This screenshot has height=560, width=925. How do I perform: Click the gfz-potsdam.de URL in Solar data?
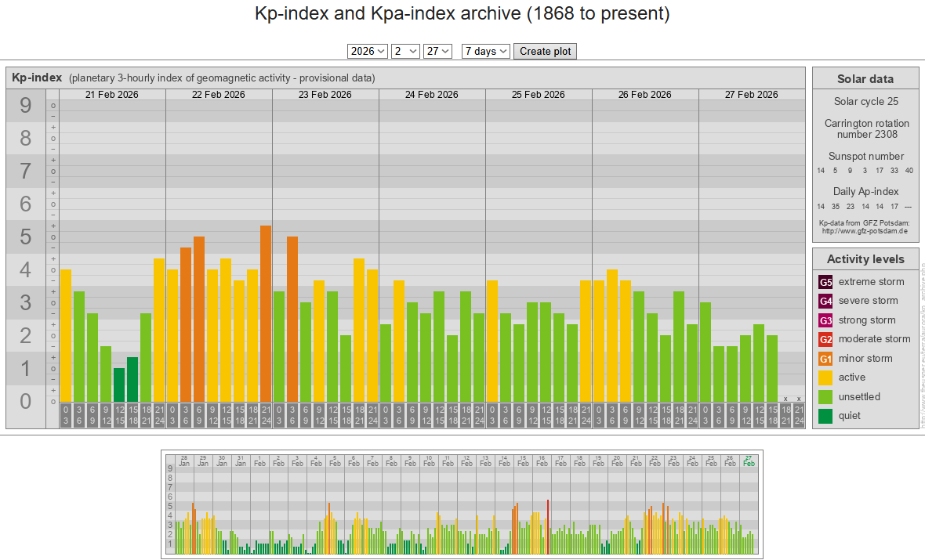click(865, 231)
